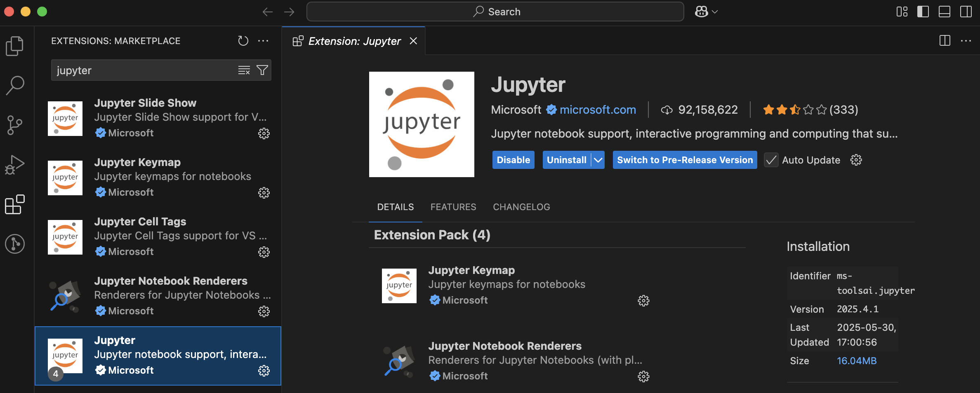The image size is (980, 393).
Task: Open gear for Jupyter Keymap in Extension Pack
Action: (643, 301)
